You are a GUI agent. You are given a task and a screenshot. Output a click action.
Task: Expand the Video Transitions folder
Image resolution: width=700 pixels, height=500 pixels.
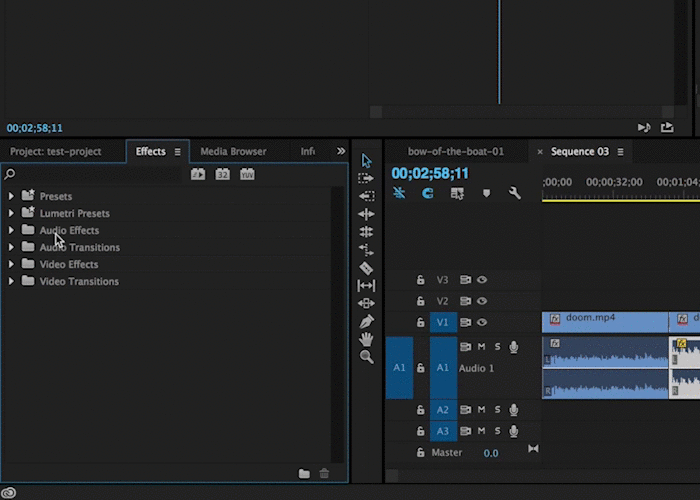tap(11, 281)
